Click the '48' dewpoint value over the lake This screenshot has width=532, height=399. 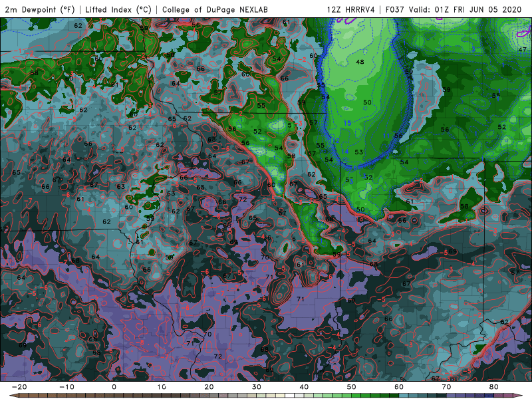tap(360, 62)
